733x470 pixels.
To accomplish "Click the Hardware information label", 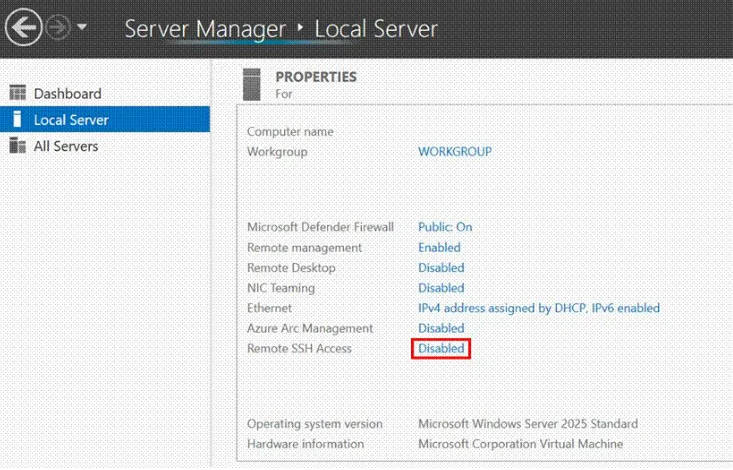I will click(x=305, y=444).
